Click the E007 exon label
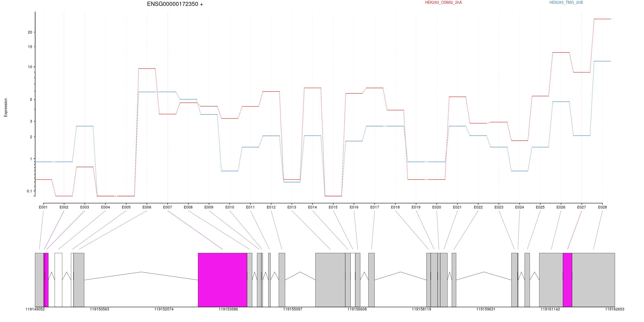This screenshot has width=644, height=322. tap(167, 207)
